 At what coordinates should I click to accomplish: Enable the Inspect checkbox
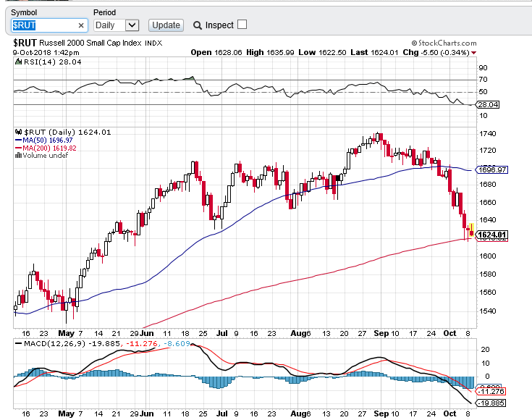[242, 25]
